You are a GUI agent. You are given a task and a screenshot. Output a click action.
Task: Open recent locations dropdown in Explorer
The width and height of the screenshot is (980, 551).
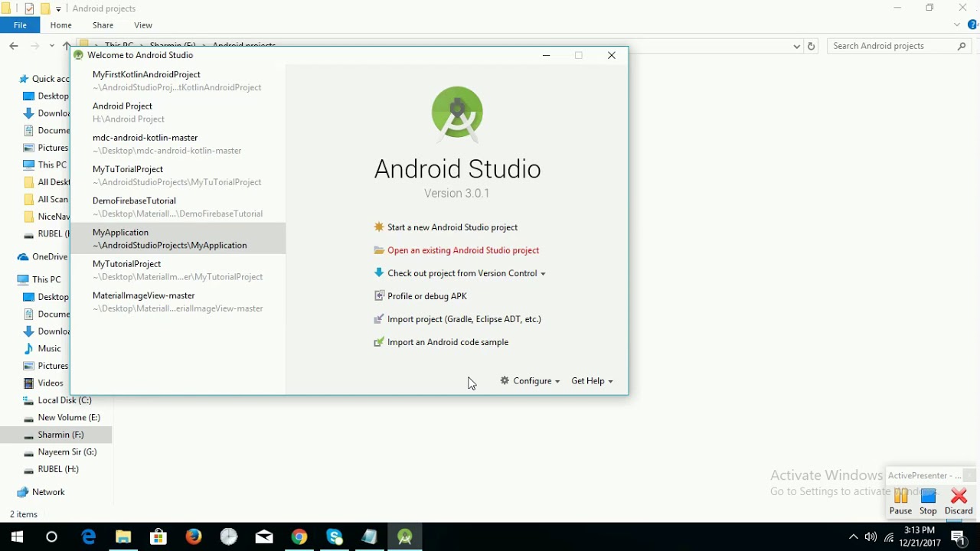[52, 46]
